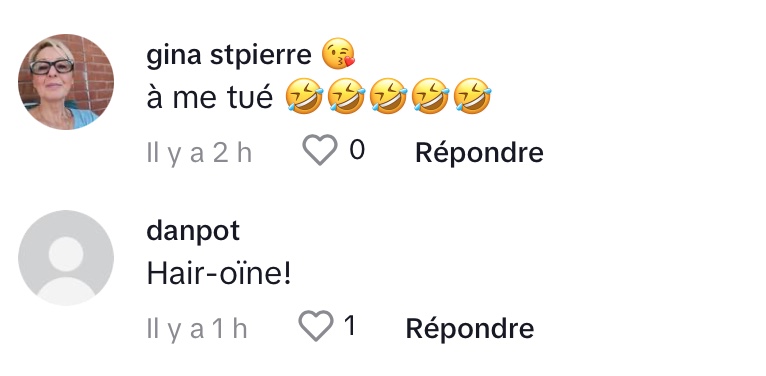
Task: Select the "Hair-oïne!" comment text
Action: (219, 273)
